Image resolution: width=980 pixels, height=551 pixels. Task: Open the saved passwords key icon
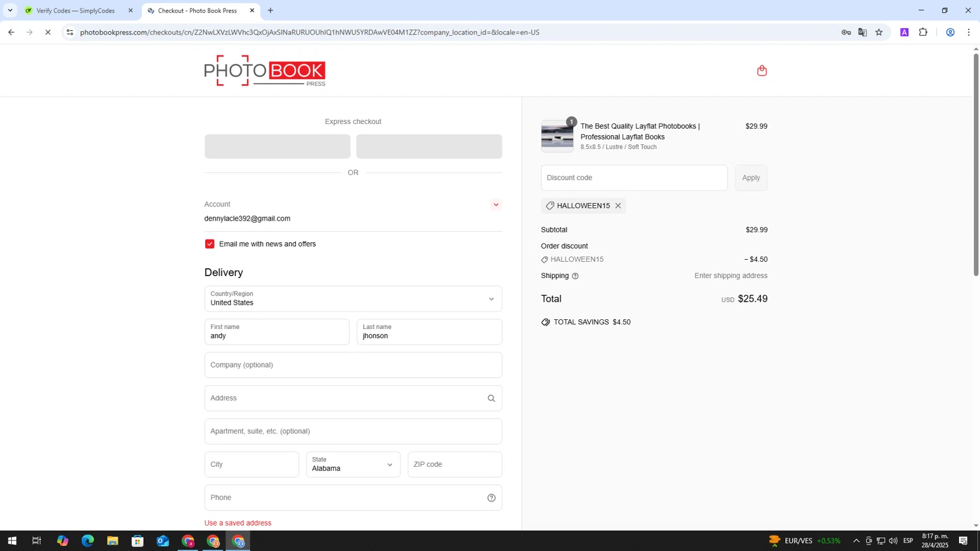(846, 32)
